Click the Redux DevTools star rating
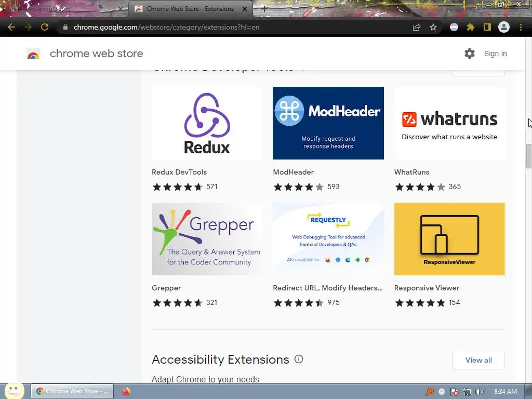Screen dimensions: 532x399 [x=178, y=187]
